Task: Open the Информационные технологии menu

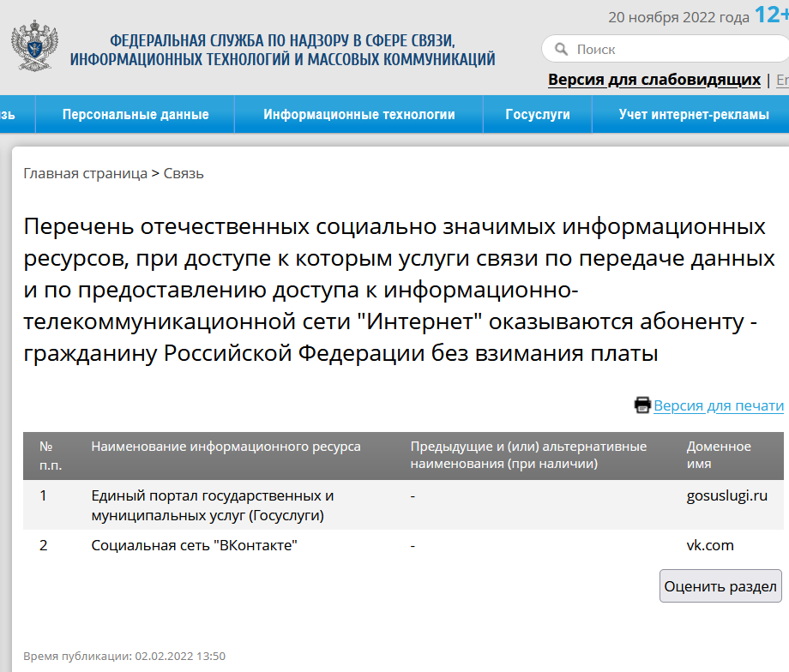Action: pos(358,114)
